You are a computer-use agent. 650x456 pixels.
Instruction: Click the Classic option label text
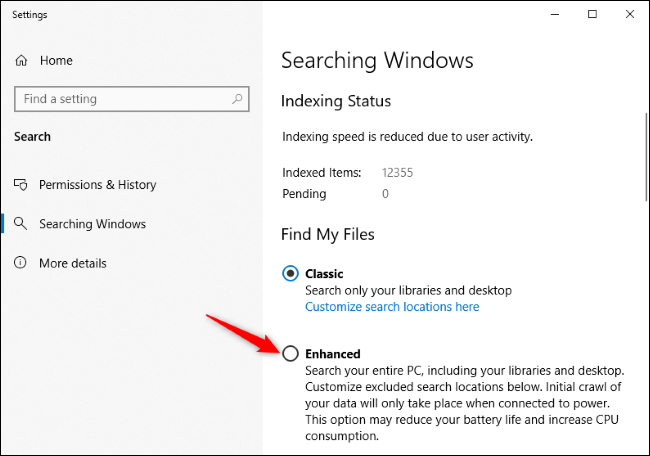(324, 273)
